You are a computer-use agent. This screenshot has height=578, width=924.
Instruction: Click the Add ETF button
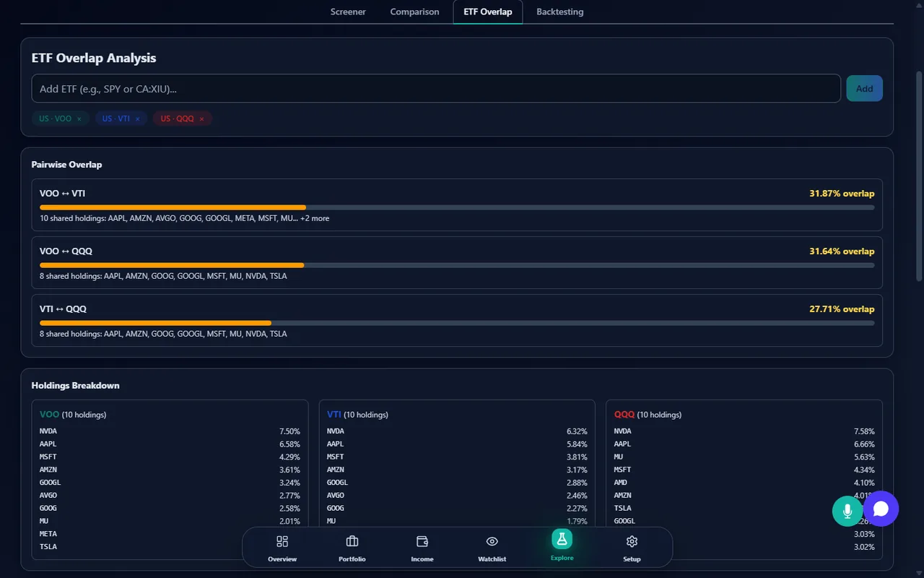pyautogui.click(x=864, y=88)
